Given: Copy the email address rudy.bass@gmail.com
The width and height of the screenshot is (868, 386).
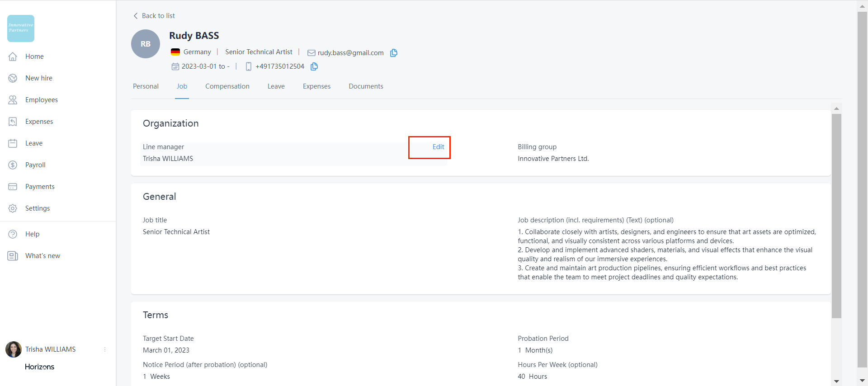Looking at the screenshot, I should pyautogui.click(x=394, y=53).
